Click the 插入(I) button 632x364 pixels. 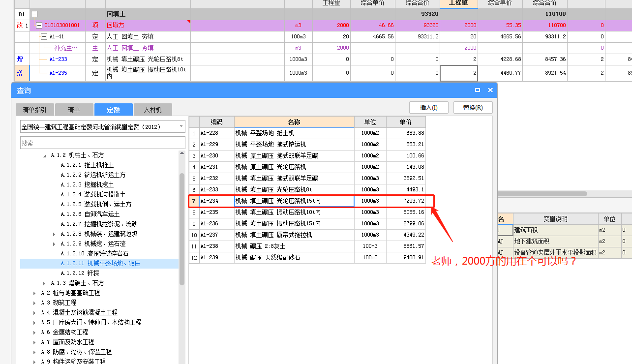428,108
